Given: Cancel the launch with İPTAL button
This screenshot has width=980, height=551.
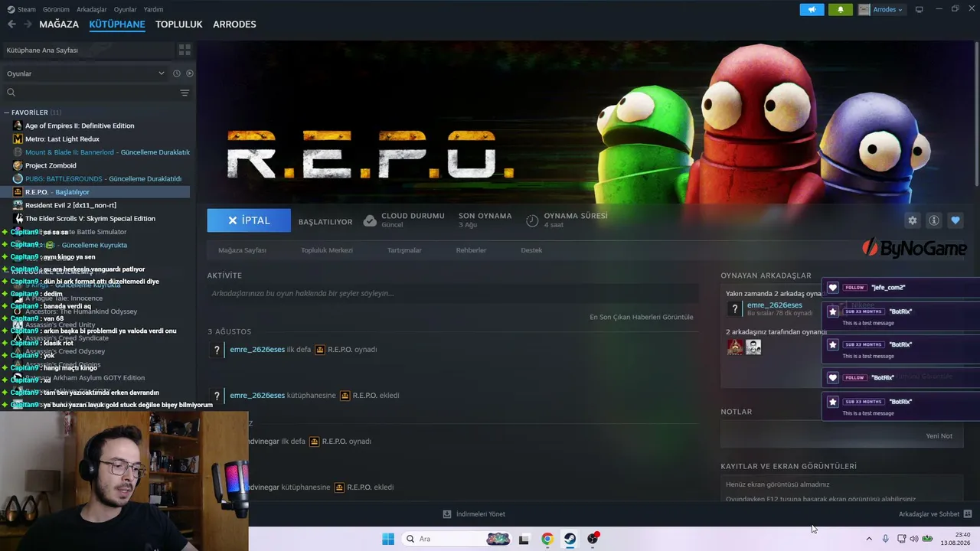Looking at the screenshot, I should click(249, 220).
